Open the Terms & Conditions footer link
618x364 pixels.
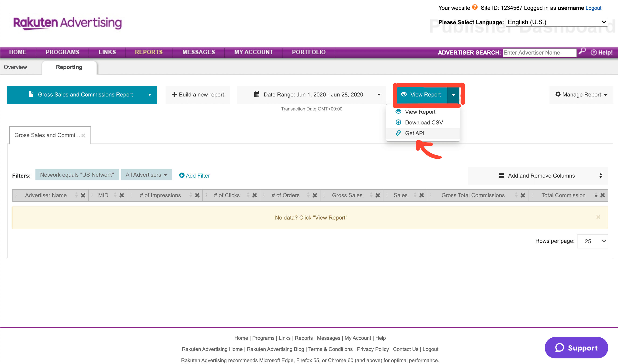[330, 349]
